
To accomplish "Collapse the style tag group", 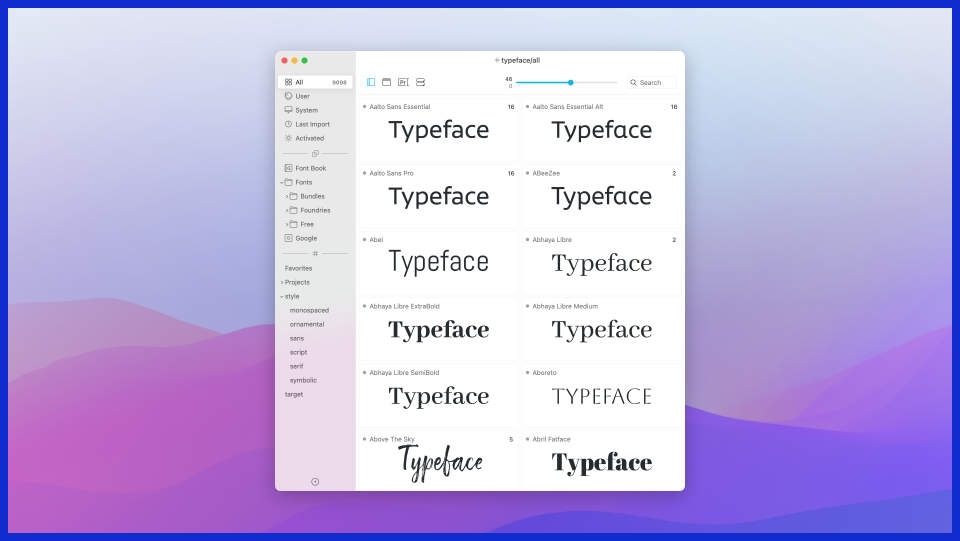I will [x=282, y=296].
